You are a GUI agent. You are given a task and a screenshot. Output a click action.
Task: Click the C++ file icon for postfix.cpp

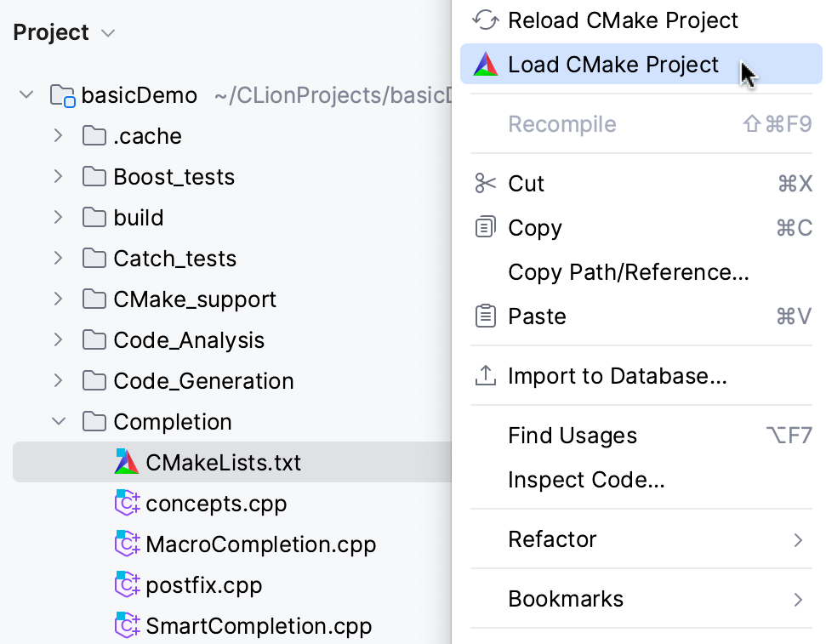(126, 584)
